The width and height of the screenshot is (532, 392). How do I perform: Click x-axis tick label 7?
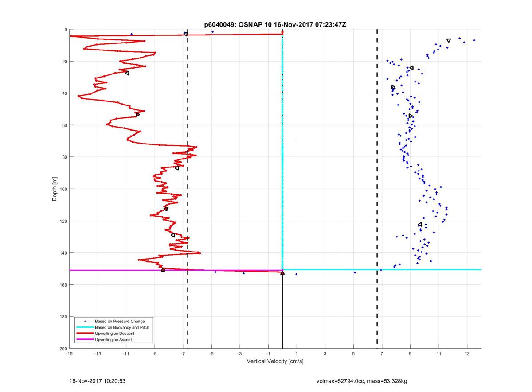coord(382,354)
